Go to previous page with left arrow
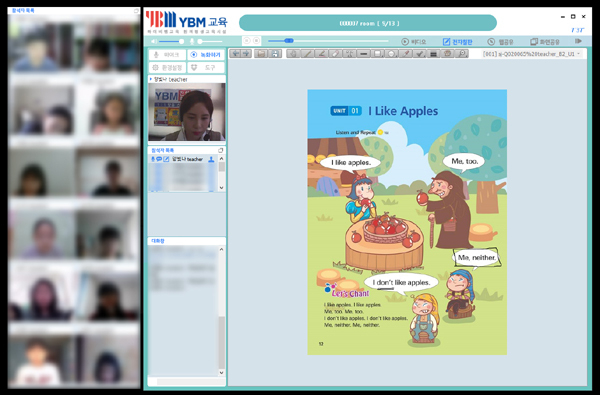 235,54
